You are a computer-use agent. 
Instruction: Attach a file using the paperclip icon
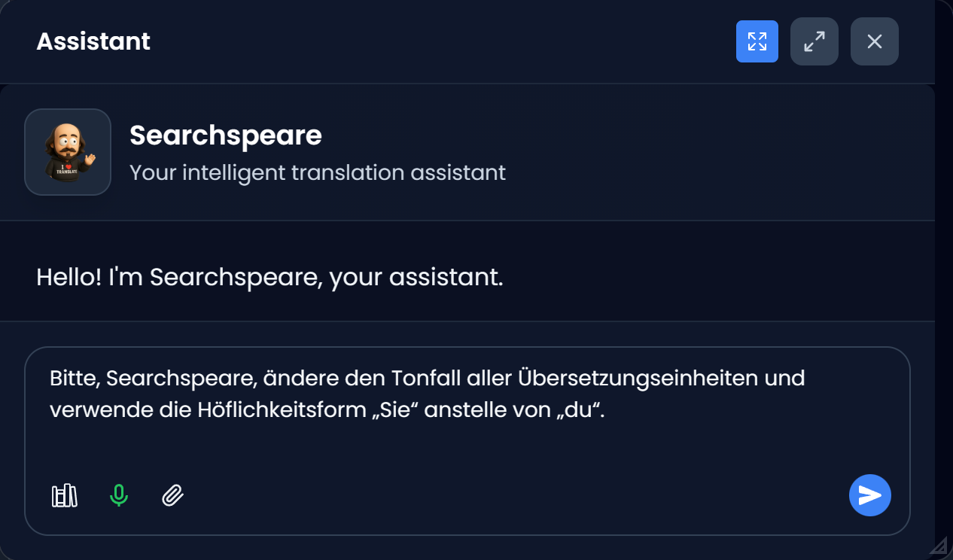click(173, 496)
